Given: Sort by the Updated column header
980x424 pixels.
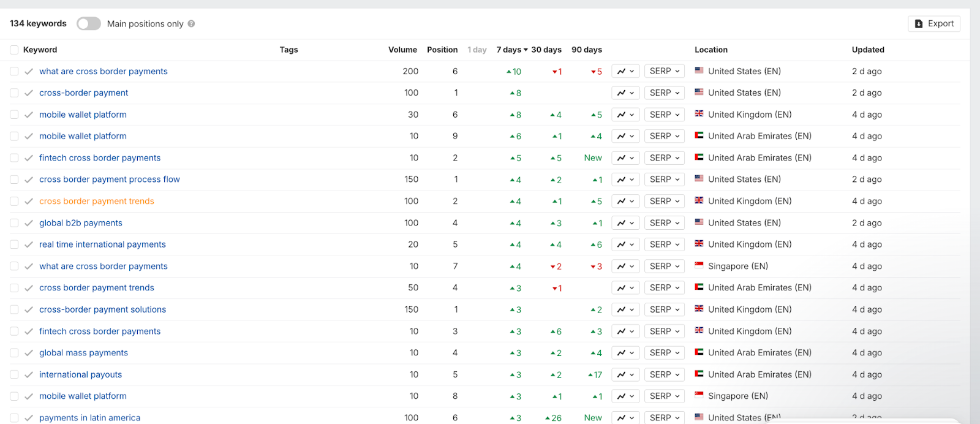Looking at the screenshot, I should coord(868,50).
